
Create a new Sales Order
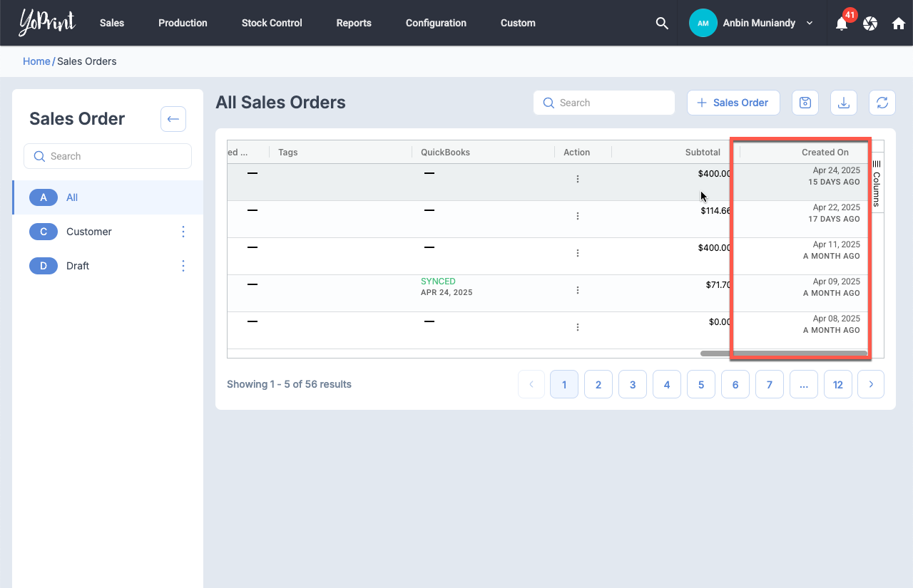[733, 103]
